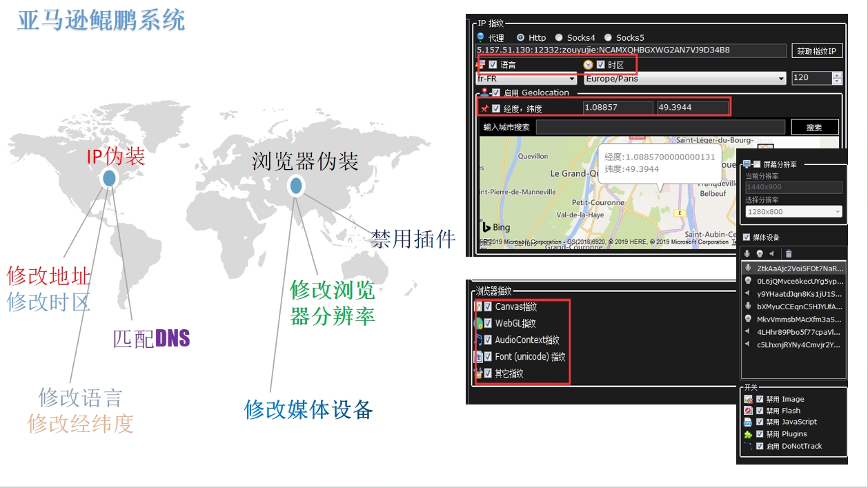Click the proxy globe icon beside 代理

480,37
